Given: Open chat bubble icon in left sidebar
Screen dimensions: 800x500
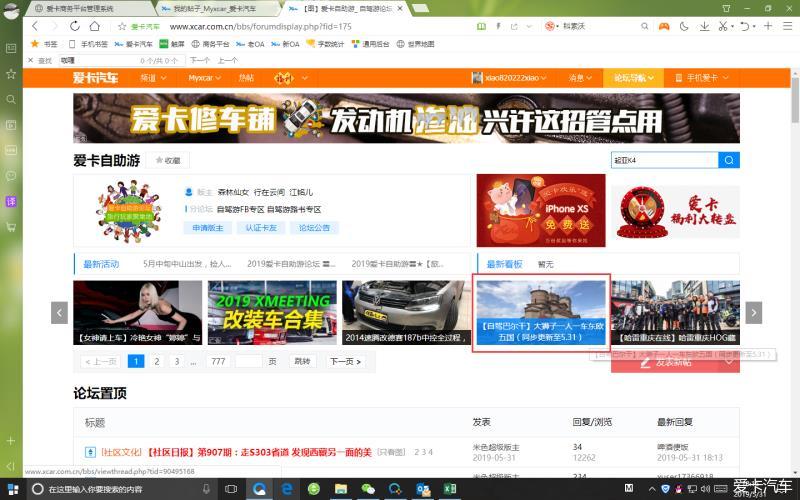Looking at the screenshot, I should click(11, 176).
